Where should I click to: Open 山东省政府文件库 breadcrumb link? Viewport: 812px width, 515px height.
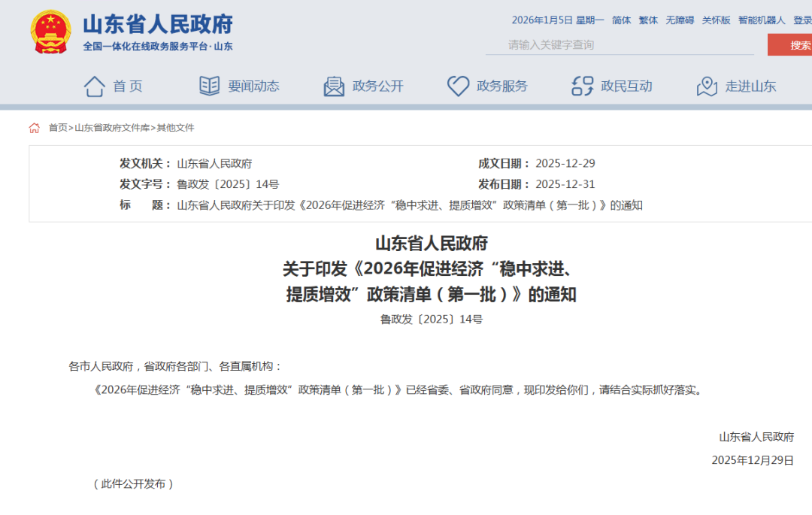[x=112, y=128]
